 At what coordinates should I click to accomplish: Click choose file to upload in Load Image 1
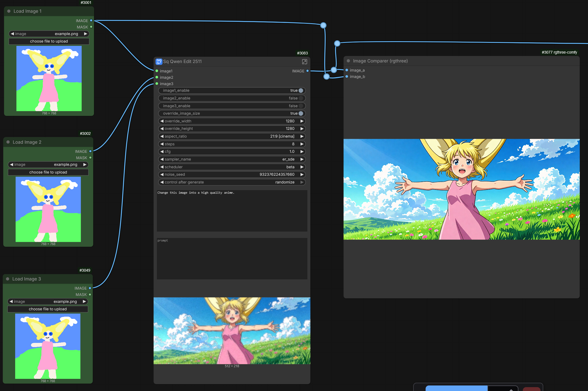coord(49,41)
